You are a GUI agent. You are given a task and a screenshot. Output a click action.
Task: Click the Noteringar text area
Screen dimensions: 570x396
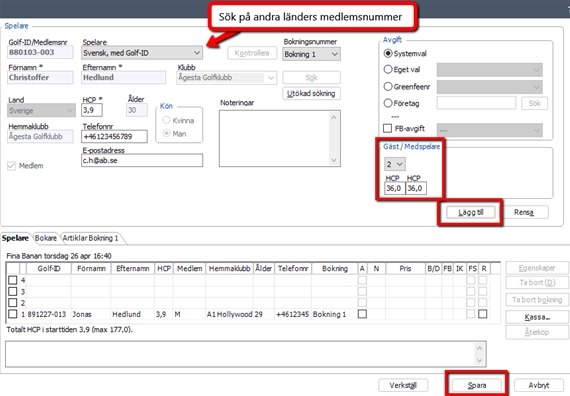pyautogui.click(x=280, y=139)
